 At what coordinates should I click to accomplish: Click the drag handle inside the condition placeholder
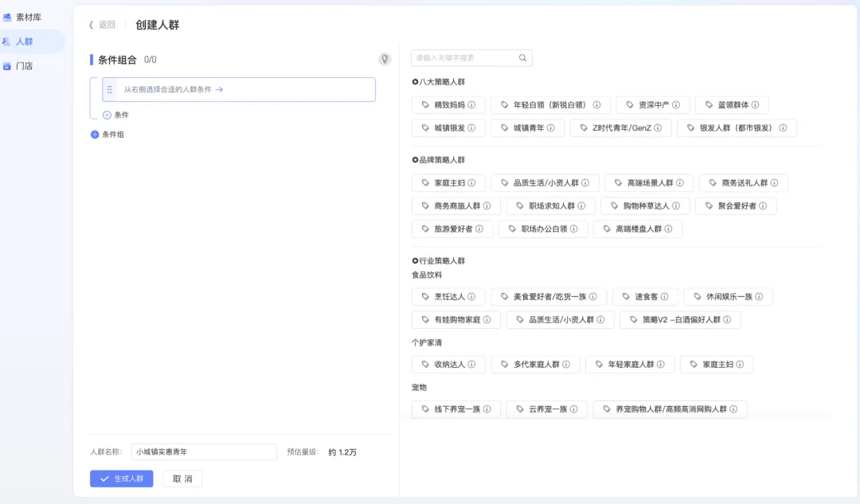(x=109, y=89)
